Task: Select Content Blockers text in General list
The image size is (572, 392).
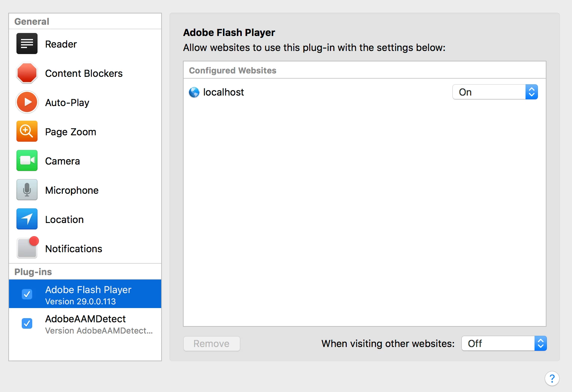Action: [x=84, y=73]
